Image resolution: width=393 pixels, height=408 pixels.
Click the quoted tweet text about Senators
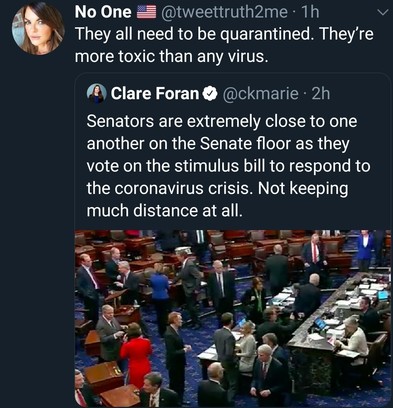(228, 166)
